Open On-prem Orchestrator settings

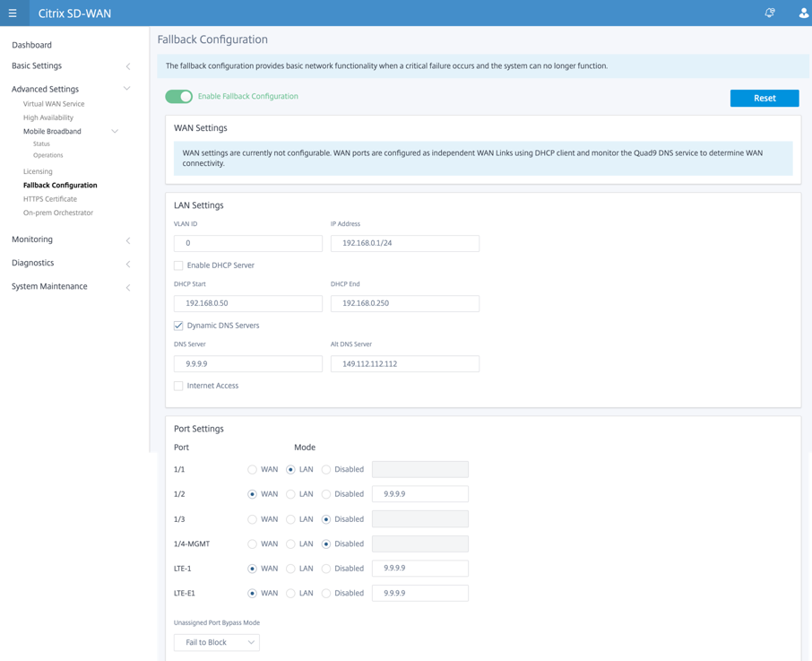coord(58,213)
